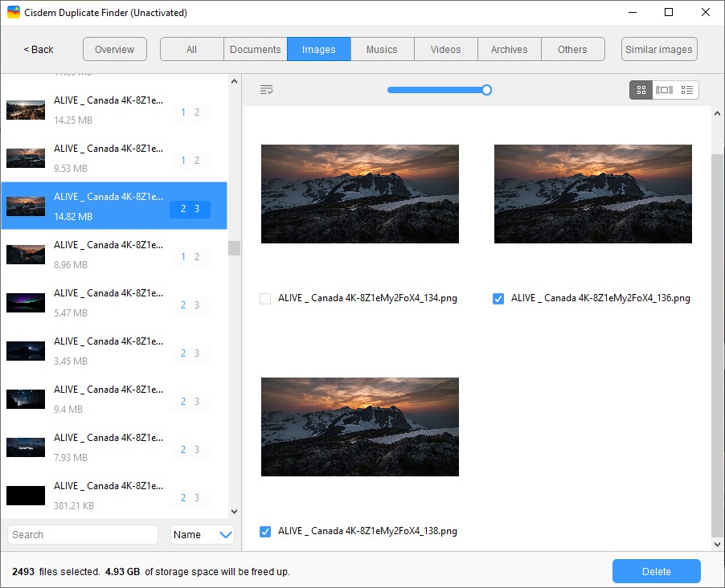This screenshot has height=588, width=725.
Task: Select the 381.21 KB duplicate group
Action: [x=114, y=495]
